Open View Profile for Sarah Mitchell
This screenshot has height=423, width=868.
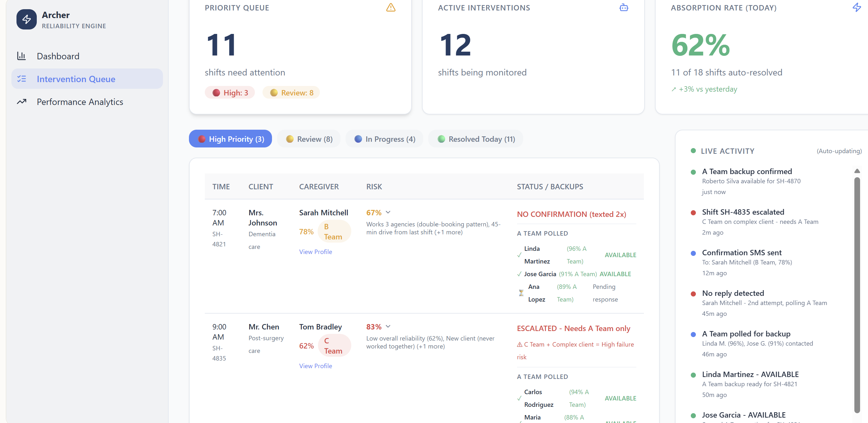[x=315, y=251]
